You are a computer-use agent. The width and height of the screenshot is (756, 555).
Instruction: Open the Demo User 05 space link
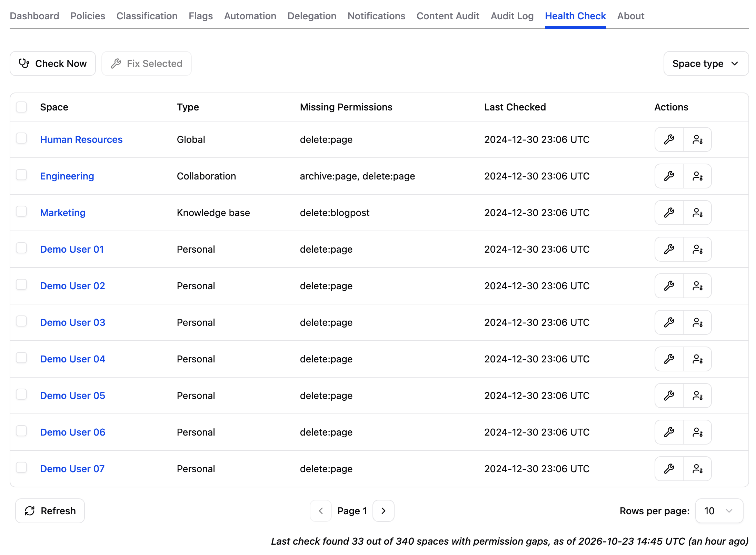click(x=72, y=396)
